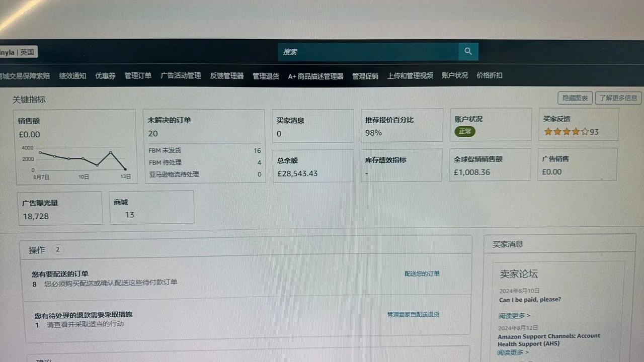Open the 总余额 £28,543.43 card

(313, 166)
